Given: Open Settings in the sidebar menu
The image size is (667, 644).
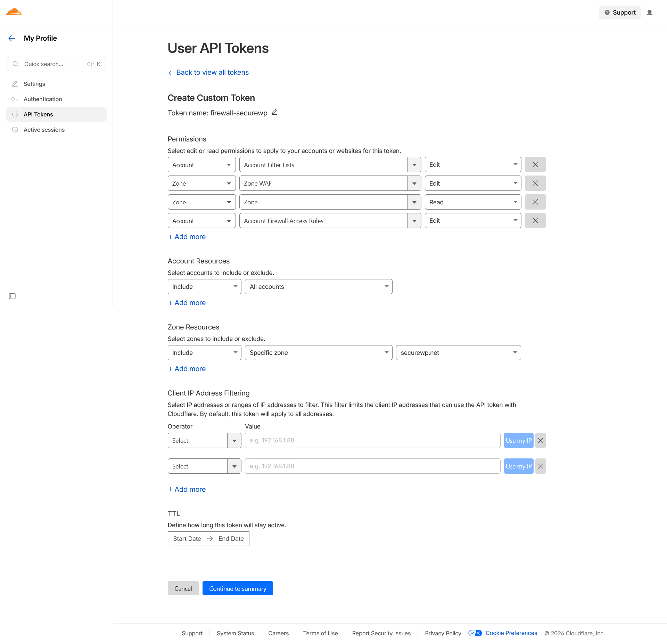Looking at the screenshot, I should pos(34,84).
